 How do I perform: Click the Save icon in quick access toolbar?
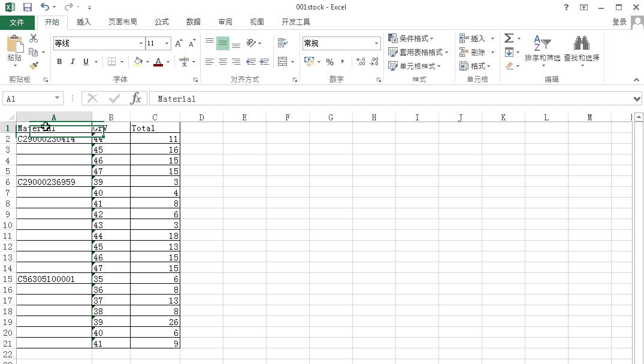(28, 7)
